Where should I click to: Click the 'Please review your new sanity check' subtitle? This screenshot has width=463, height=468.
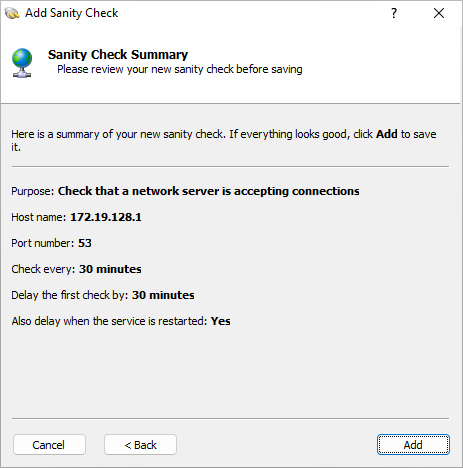coord(180,69)
